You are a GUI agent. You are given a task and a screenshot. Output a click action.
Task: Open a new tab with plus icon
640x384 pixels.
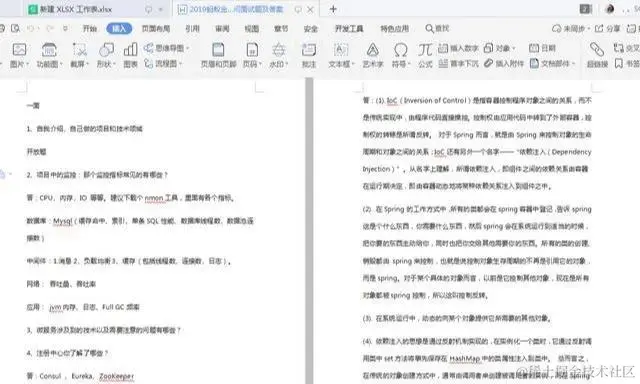(x=333, y=9)
